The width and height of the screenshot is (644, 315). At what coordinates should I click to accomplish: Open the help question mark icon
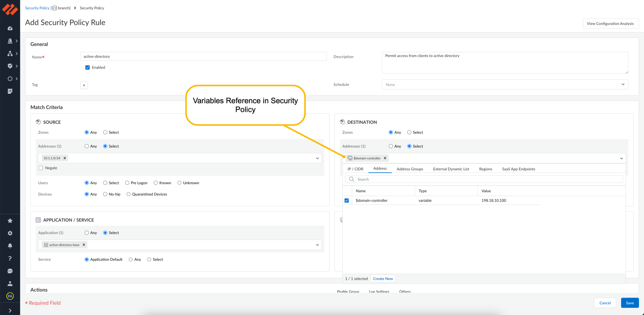(10, 258)
